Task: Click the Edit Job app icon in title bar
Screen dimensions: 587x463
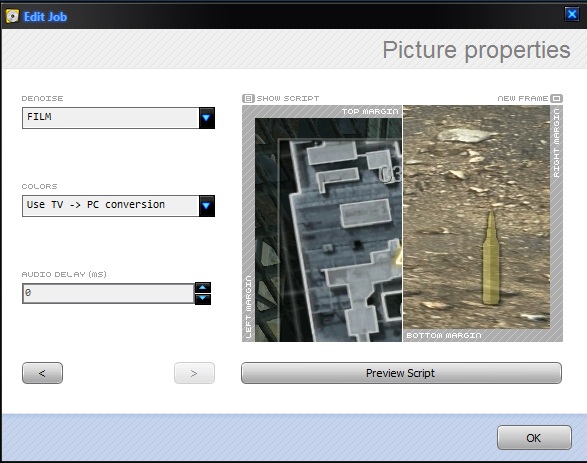Action: [x=12, y=16]
